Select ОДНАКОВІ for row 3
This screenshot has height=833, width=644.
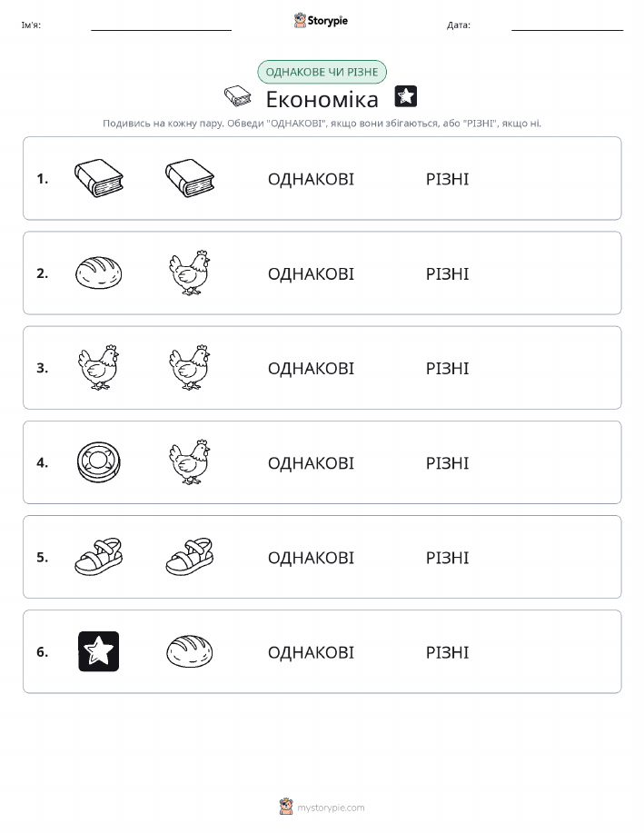(311, 368)
